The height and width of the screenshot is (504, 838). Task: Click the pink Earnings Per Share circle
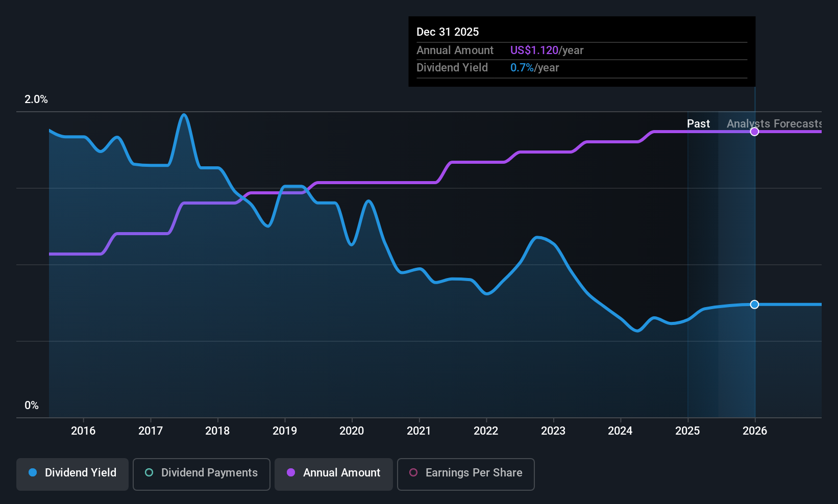(413, 472)
